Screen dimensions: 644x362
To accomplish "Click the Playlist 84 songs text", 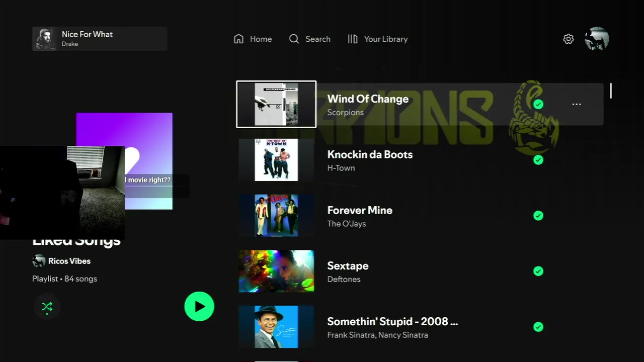I will (x=64, y=279).
